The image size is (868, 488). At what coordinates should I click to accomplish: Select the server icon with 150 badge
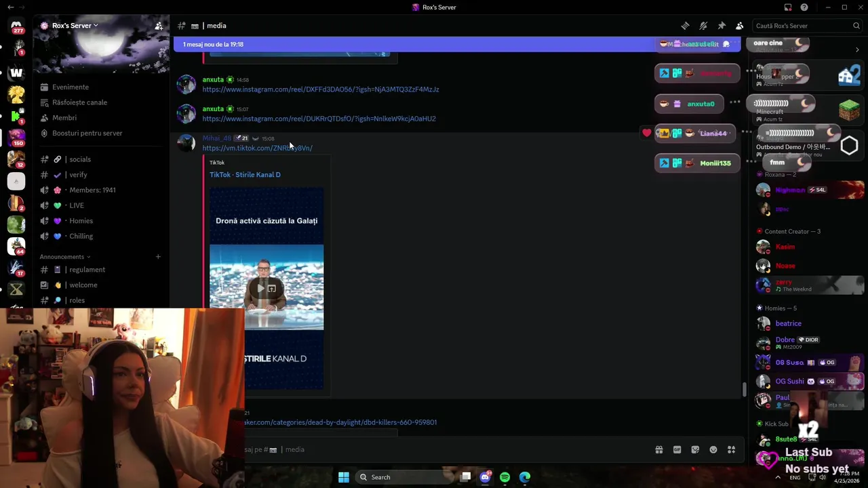(16, 138)
